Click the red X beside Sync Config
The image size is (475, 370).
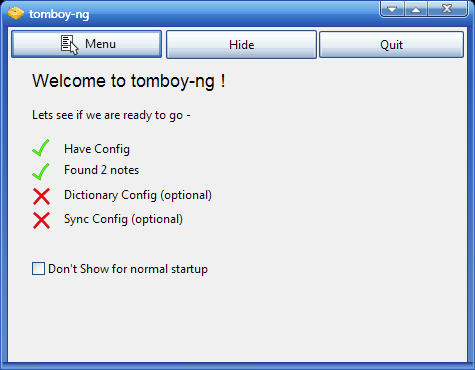pyautogui.click(x=41, y=220)
